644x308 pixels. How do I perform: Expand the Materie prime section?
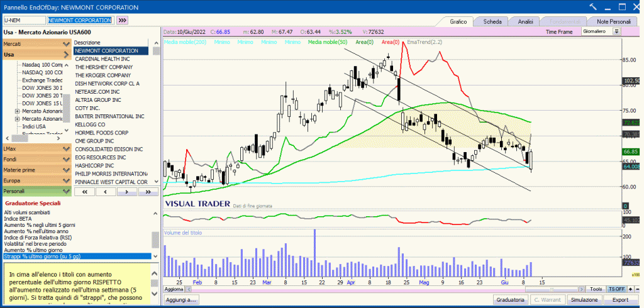click(x=36, y=170)
